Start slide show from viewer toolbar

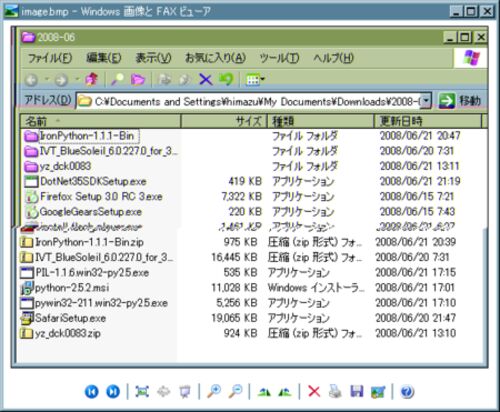click(x=185, y=391)
